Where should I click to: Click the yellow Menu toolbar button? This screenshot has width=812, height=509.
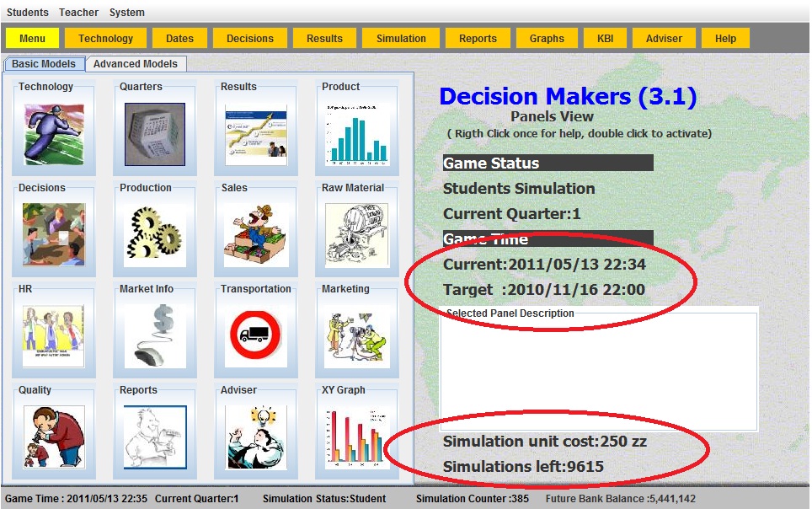(x=32, y=39)
